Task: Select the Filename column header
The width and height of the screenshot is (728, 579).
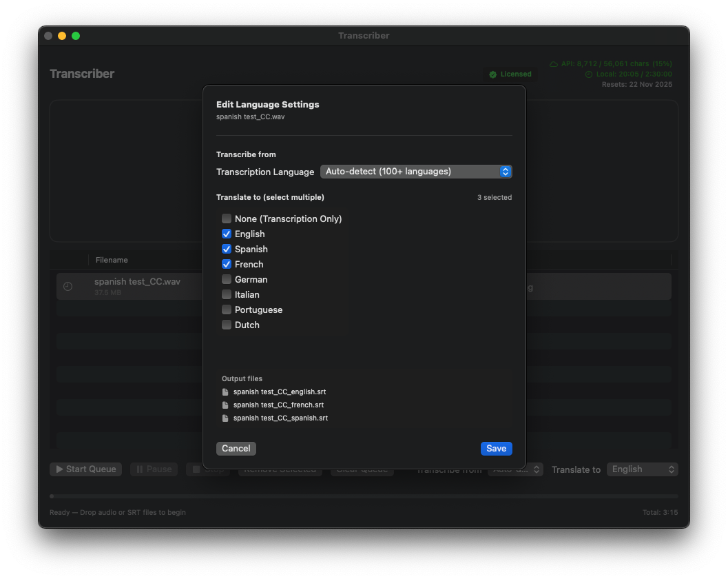Action: tap(112, 260)
